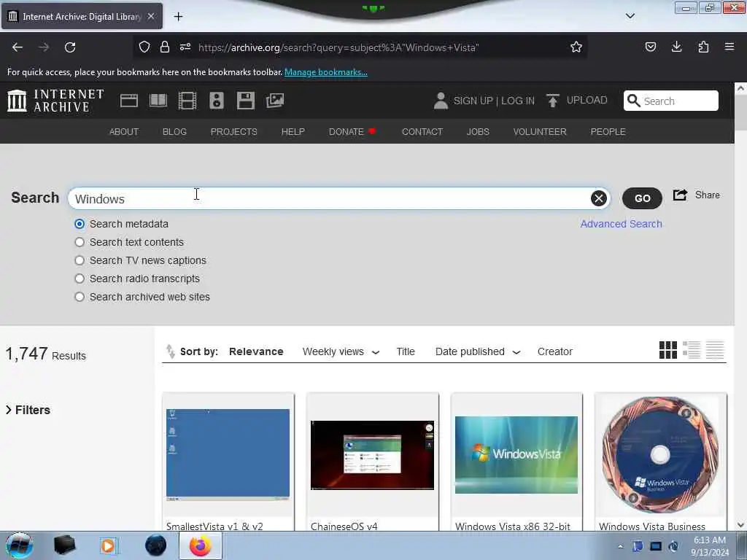Click the site security padlock icon
The height and width of the screenshot is (560, 747).
(165, 47)
